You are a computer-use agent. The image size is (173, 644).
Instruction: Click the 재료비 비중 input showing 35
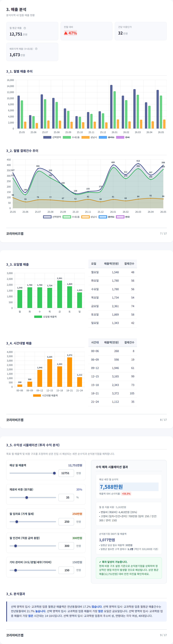(x=66, y=498)
